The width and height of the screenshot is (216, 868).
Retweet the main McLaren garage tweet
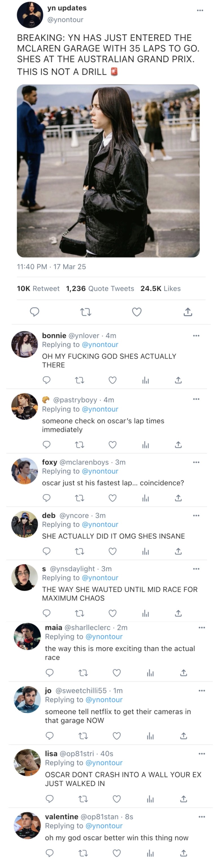point(86,312)
